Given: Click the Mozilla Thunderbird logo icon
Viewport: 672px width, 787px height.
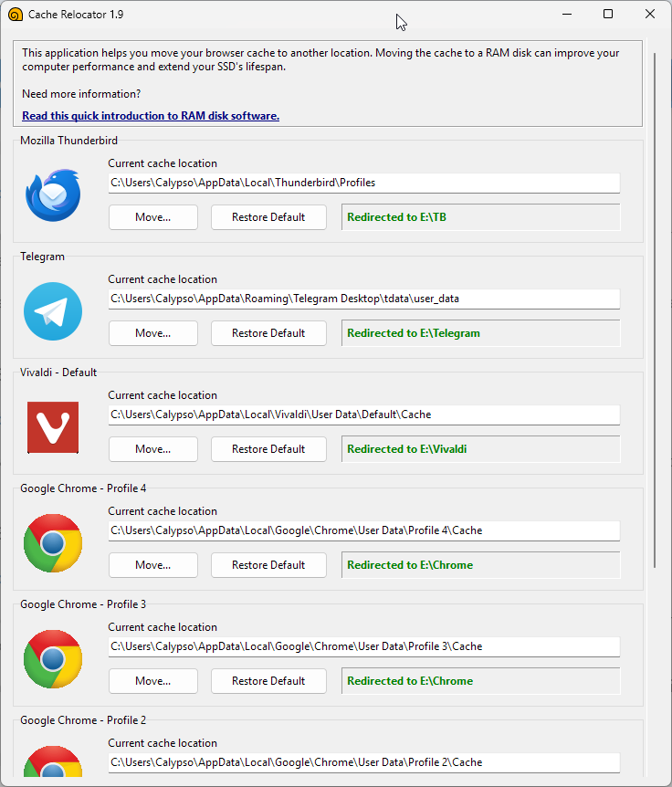Looking at the screenshot, I should 53,195.
